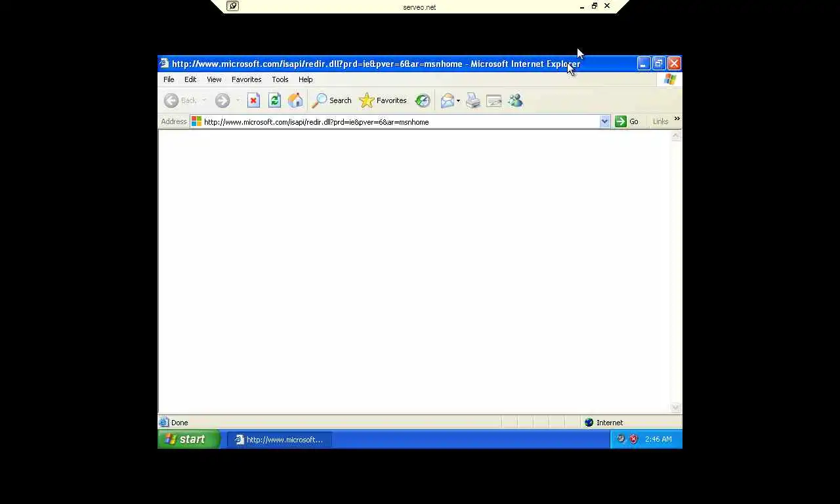840x504 pixels.
Task: Click the first tray icon left of the shield
Action: click(621, 439)
